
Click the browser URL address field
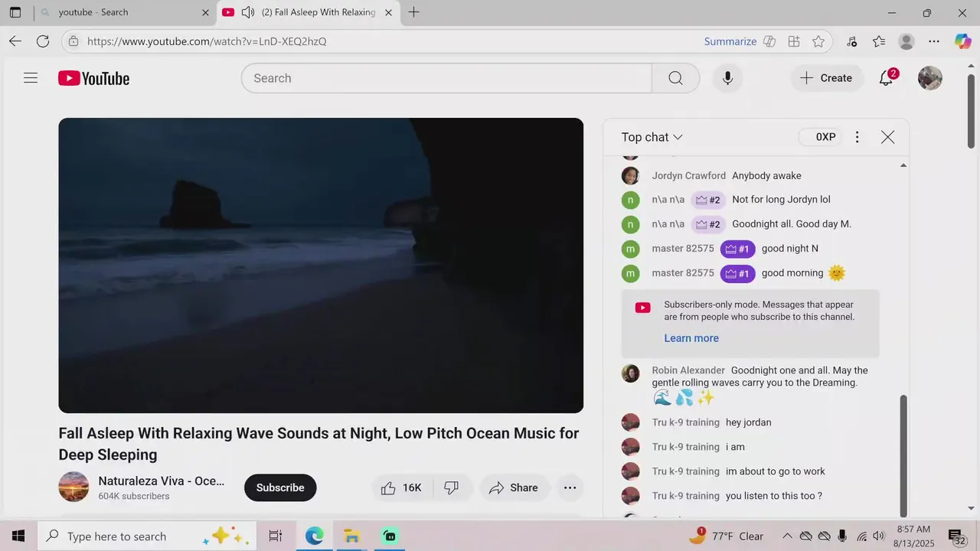click(x=390, y=41)
